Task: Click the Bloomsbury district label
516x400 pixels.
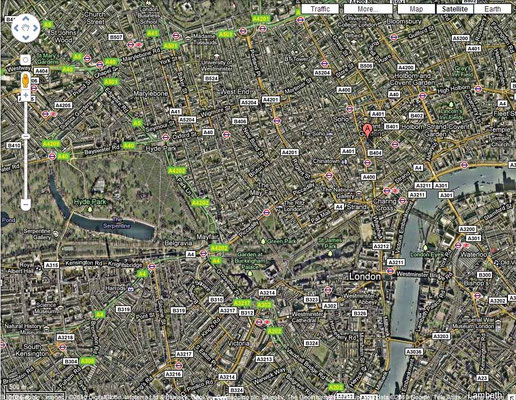Action: pyautogui.click(x=404, y=21)
